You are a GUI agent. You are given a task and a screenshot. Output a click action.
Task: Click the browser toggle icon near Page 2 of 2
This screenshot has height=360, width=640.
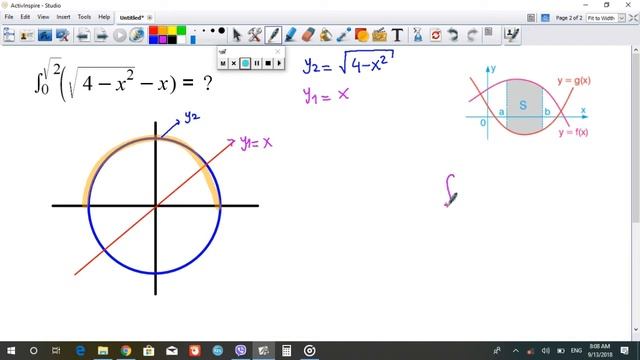531,18
